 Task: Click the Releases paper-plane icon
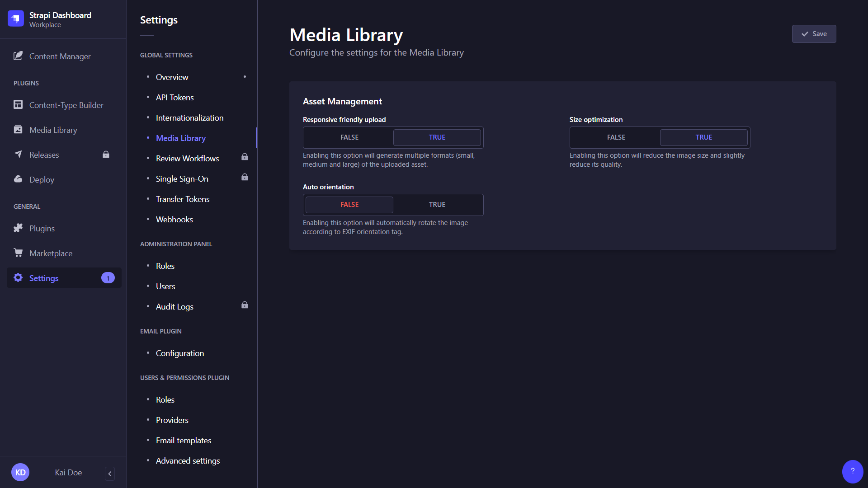point(18,154)
